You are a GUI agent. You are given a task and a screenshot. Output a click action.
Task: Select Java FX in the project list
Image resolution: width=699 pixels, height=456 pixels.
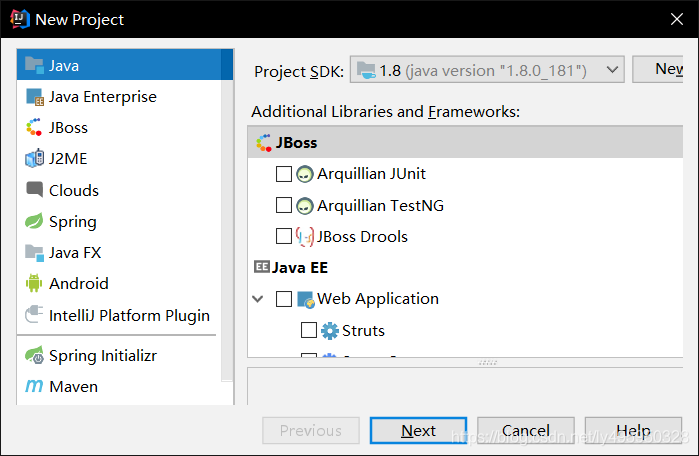tap(119, 253)
